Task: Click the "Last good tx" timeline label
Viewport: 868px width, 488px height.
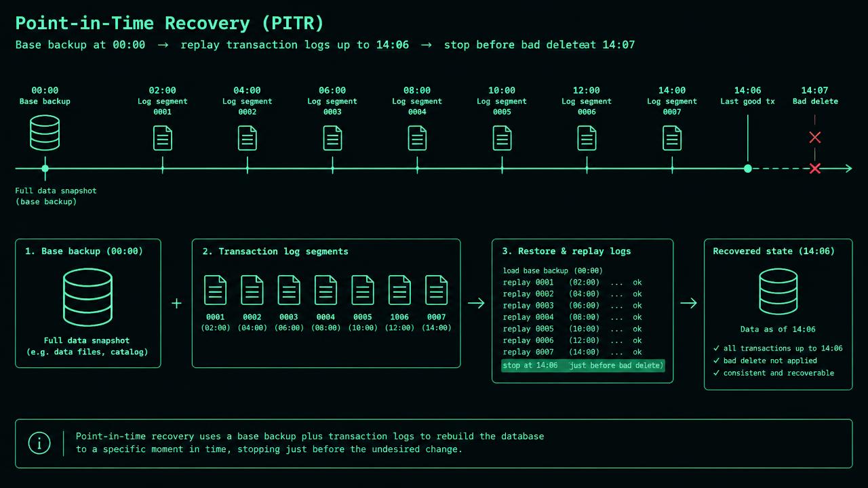Action: (747, 102)
